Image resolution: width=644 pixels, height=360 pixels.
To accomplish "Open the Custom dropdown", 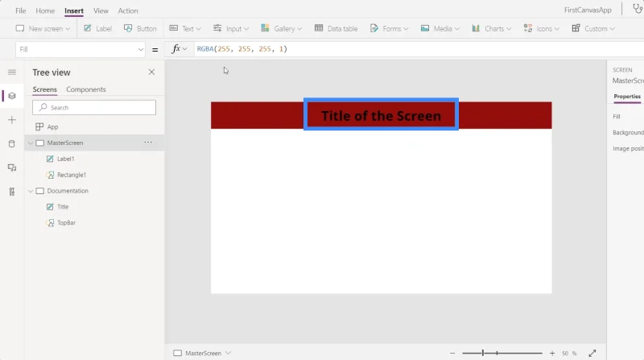I will (x=593, y=28).
